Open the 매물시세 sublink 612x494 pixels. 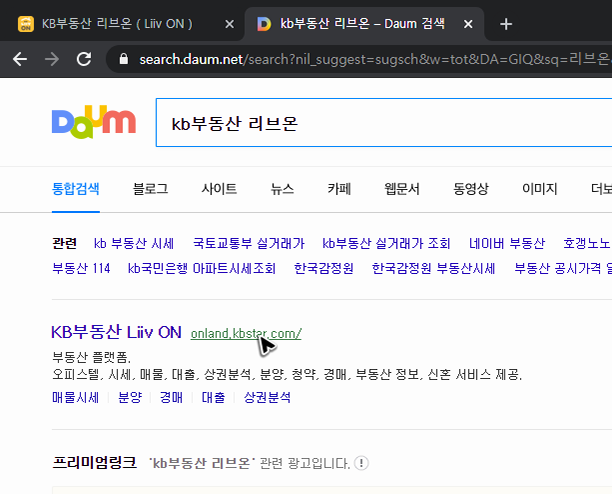tap(75, 398)
